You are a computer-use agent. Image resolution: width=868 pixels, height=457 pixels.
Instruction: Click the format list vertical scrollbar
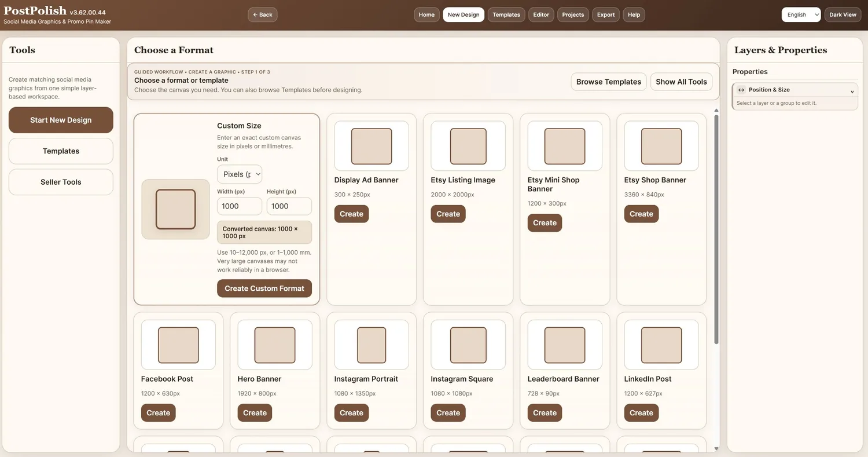pos(716,229)
